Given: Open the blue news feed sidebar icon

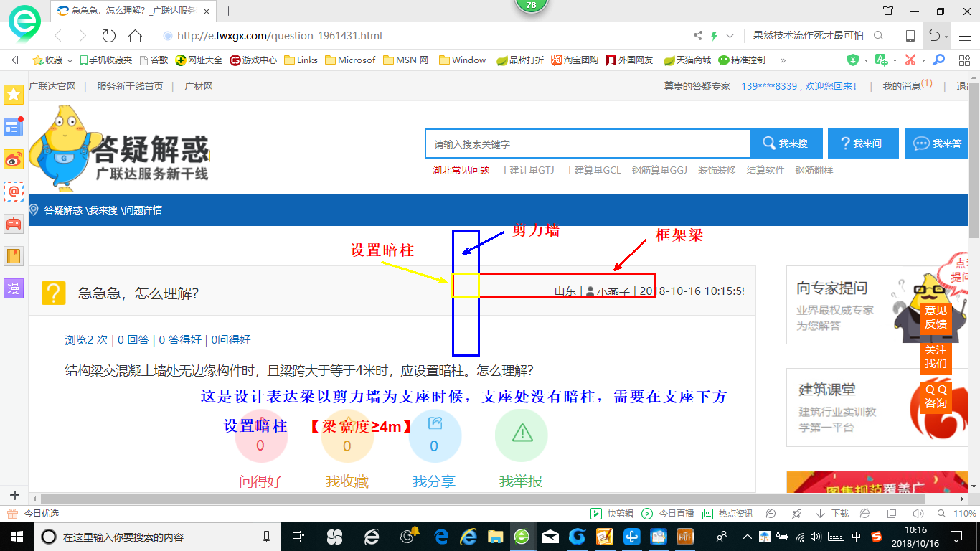Looking at the screenshot, I should [14, 127].
